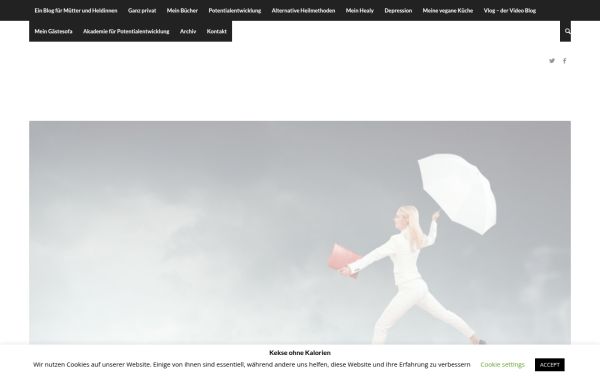The width and height of the screenshot is (600, 375).
Task: Accept cookies with the ACCEPT button
Action: click(x=549, y=365)
